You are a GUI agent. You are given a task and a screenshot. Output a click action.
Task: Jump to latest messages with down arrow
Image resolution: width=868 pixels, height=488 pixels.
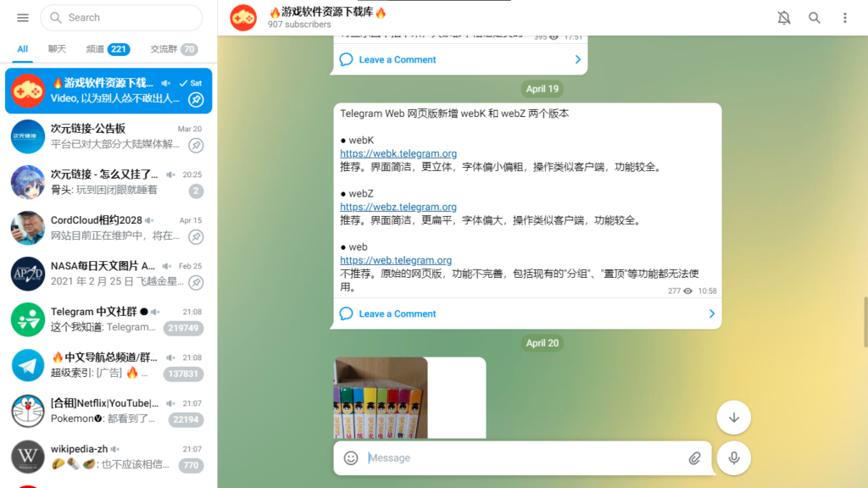pos(733,418)
